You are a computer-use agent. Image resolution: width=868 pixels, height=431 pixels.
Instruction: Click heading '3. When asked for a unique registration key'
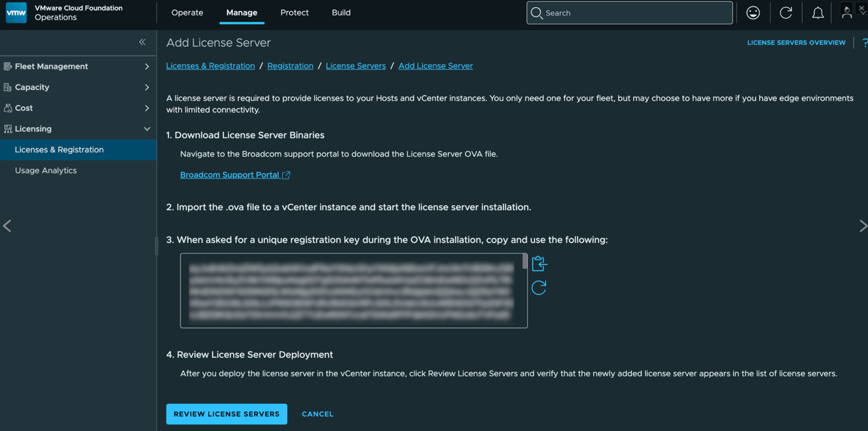coord(387,240)
